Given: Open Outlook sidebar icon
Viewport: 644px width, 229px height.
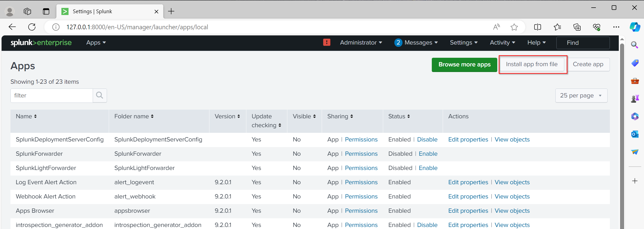Looking at the screenshot, I should [635, 134].
